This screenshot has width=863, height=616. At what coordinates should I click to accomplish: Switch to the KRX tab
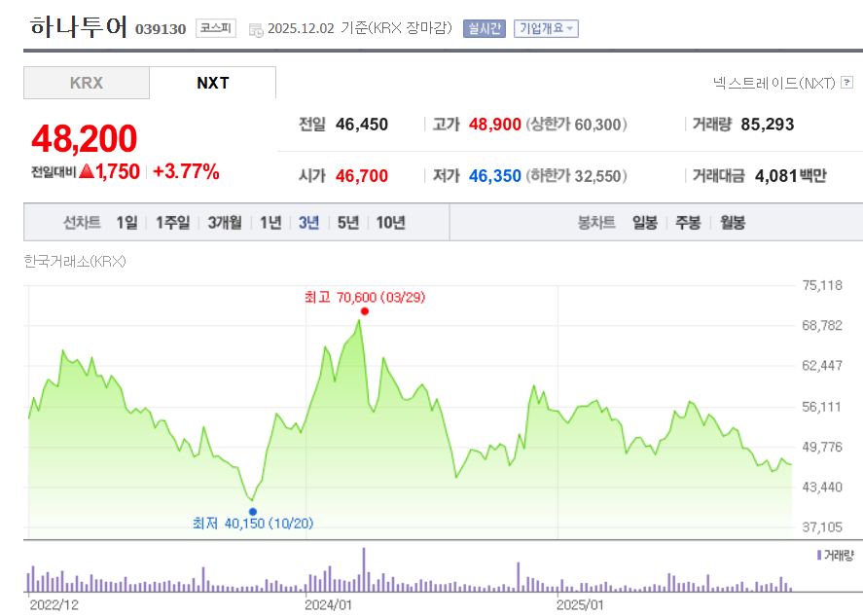[87, 83]
